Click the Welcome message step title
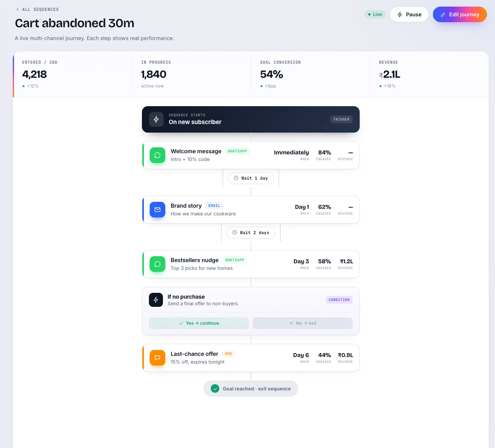495x448 pixels. tap(196, 151)
